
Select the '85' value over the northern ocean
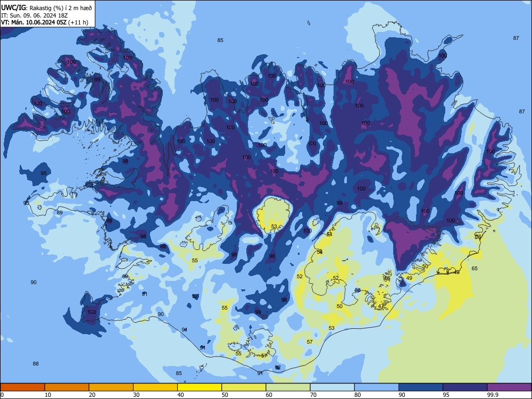point(220,40)
